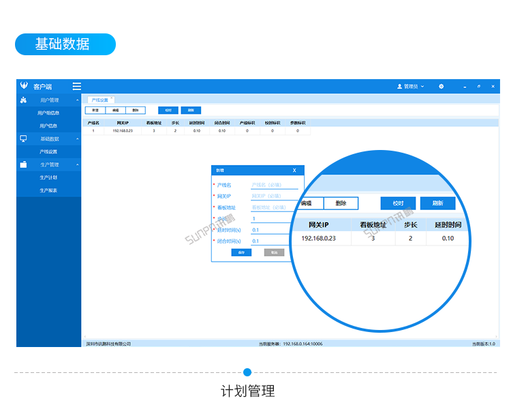Collapse the 用户管理 section

77,100
